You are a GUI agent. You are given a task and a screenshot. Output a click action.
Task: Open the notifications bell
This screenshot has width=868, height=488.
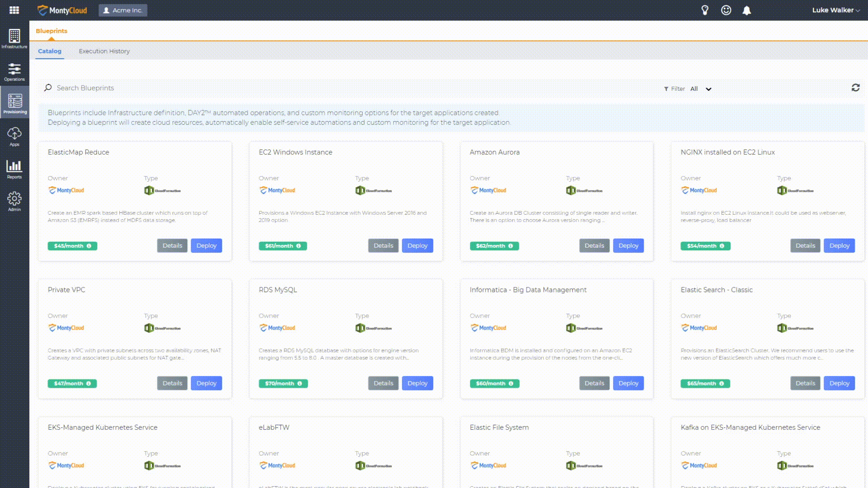click(x=746, y=10)
